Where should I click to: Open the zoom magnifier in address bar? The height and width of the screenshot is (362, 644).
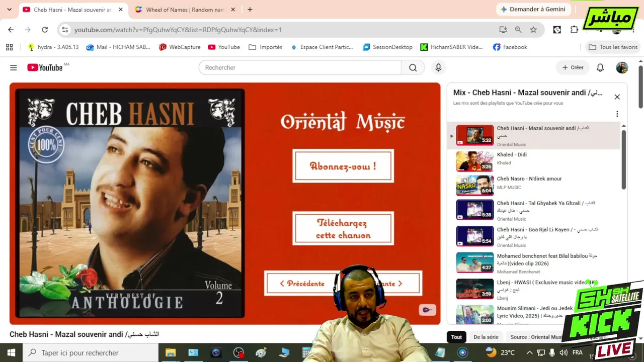(518, 30)
